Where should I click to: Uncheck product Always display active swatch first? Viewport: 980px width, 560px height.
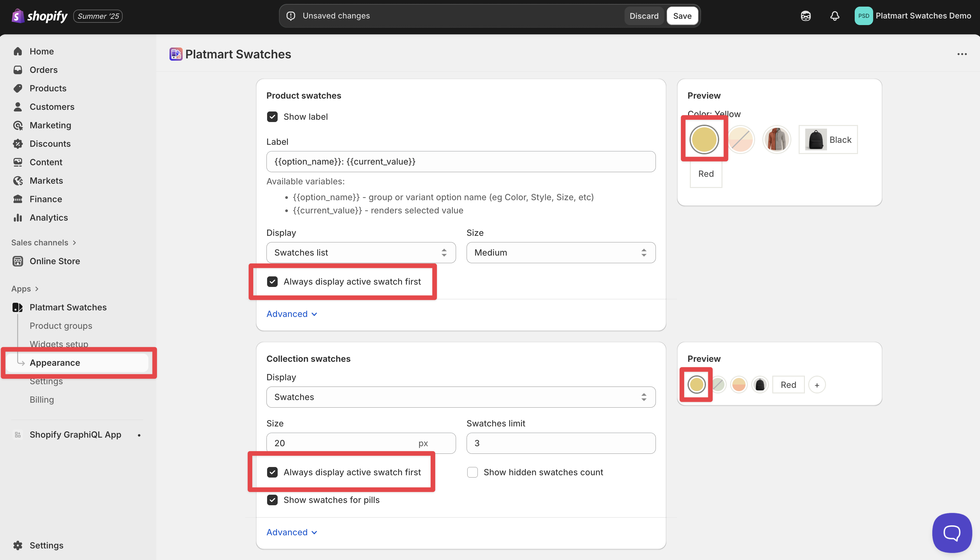(272, 282)
